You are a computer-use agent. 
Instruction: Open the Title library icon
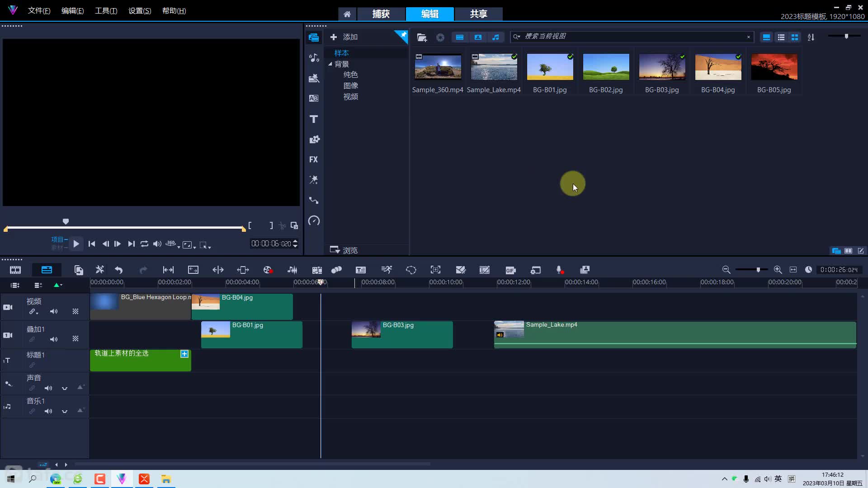(x=314, y=119)
